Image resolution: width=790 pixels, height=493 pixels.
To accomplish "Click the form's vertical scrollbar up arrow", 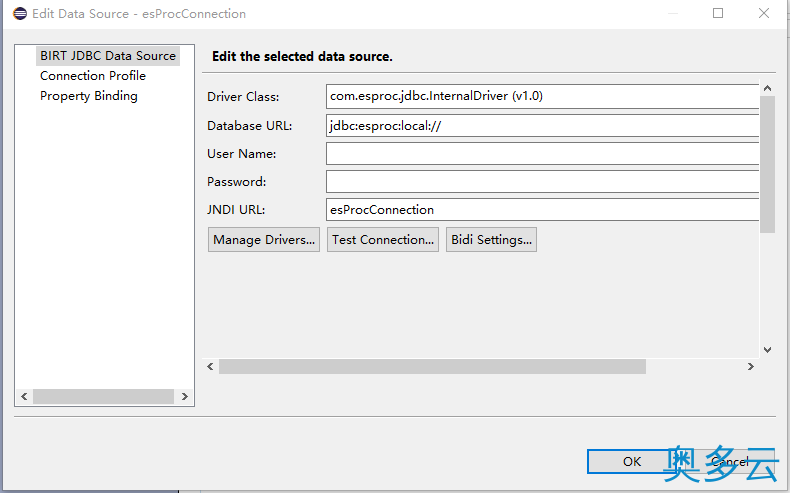I will tap(767, 89).
